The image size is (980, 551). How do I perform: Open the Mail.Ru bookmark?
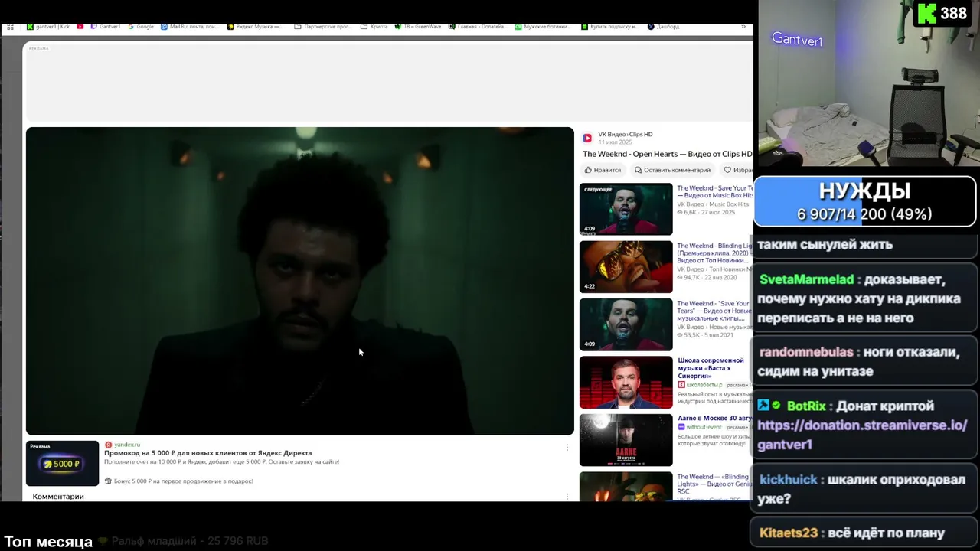190,27
